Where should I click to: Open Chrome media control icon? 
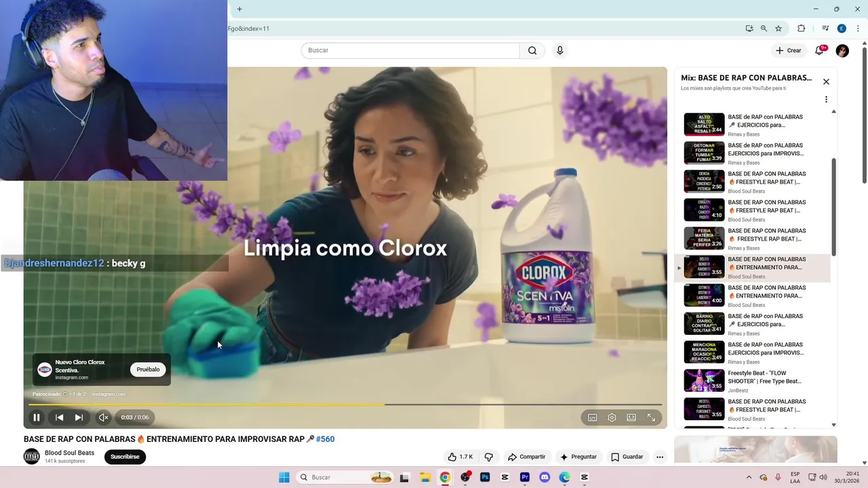(x=825, y=28)
